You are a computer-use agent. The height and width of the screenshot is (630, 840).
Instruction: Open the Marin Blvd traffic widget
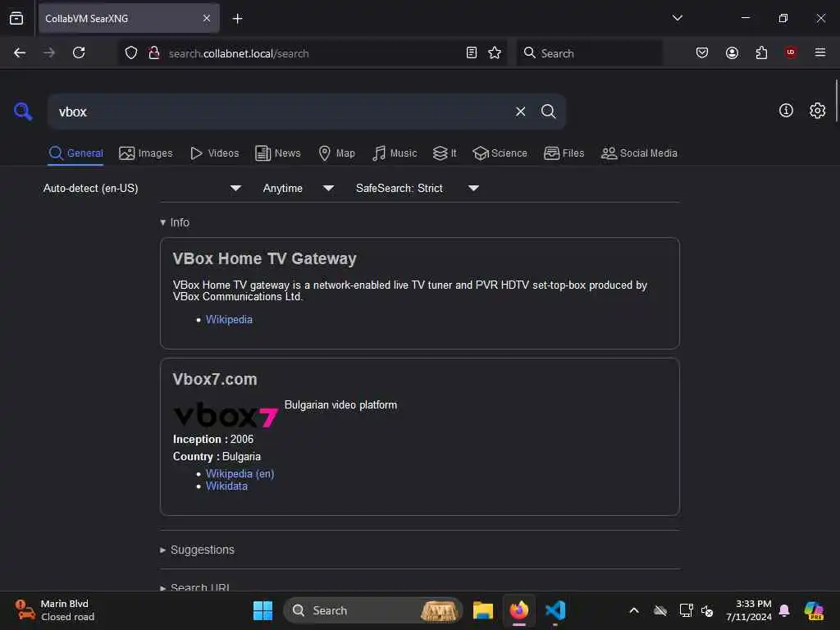[55, 610]
